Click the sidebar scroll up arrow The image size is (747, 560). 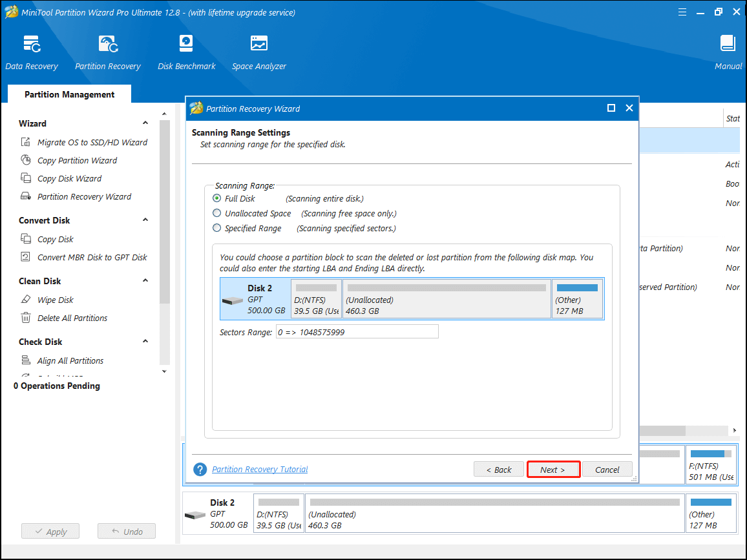coord(164,114)
